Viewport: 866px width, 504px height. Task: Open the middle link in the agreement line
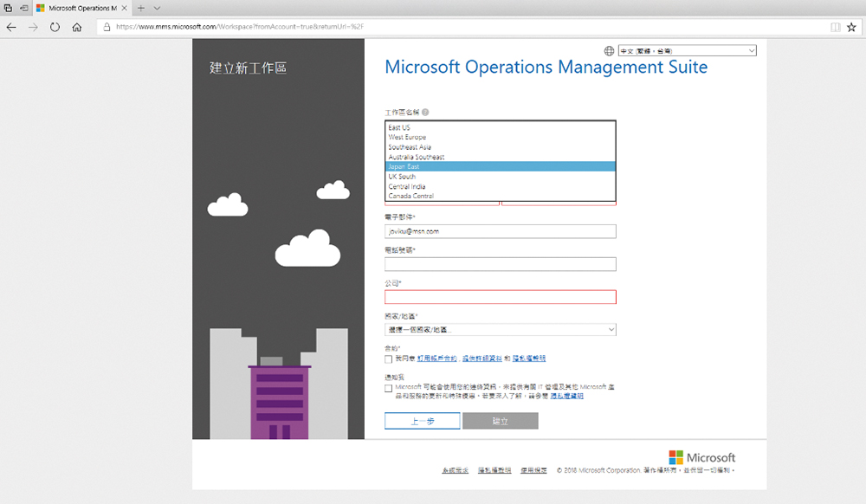[482, 359]
